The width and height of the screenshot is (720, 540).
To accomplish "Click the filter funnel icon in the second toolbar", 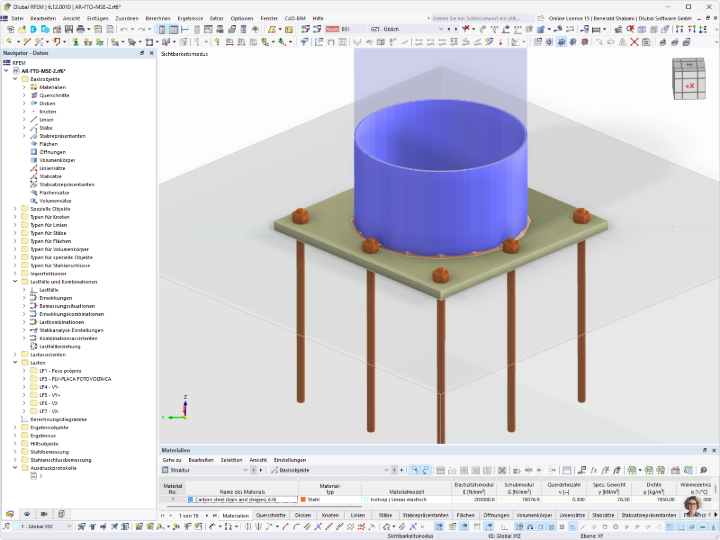I will coord(304,42).
